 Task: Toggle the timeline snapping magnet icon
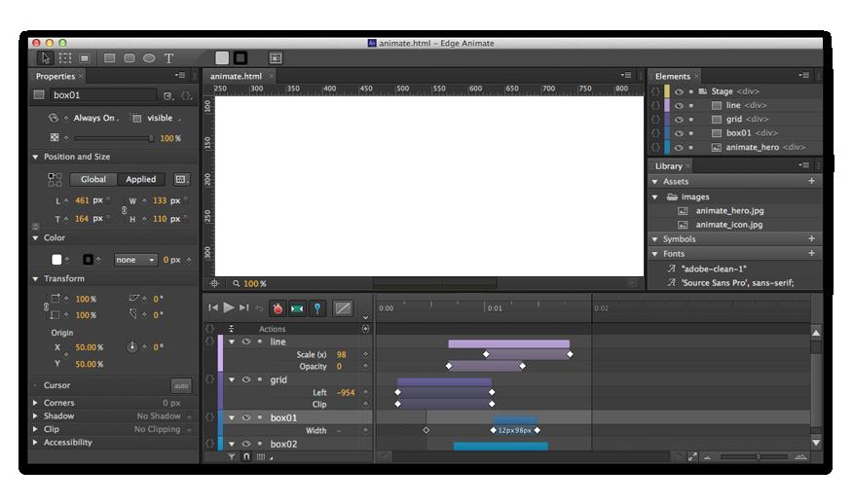[x=246, y=457]
